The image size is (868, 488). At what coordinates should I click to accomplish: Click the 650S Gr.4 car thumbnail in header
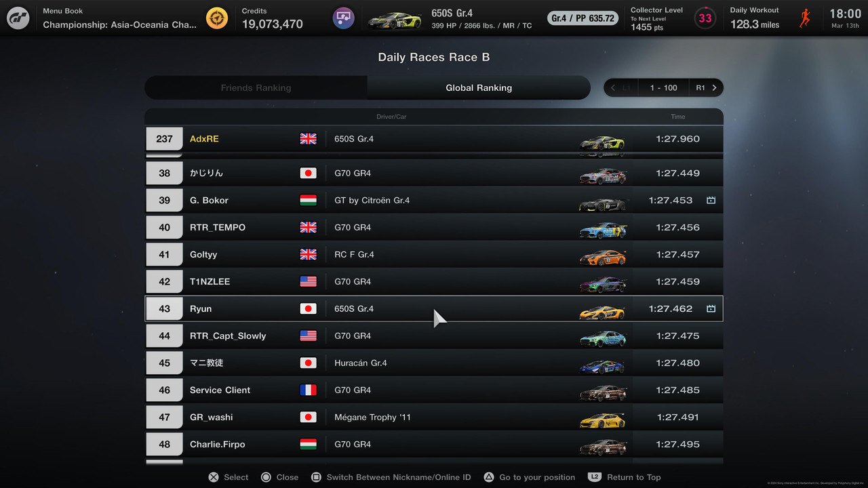(394, 20)
